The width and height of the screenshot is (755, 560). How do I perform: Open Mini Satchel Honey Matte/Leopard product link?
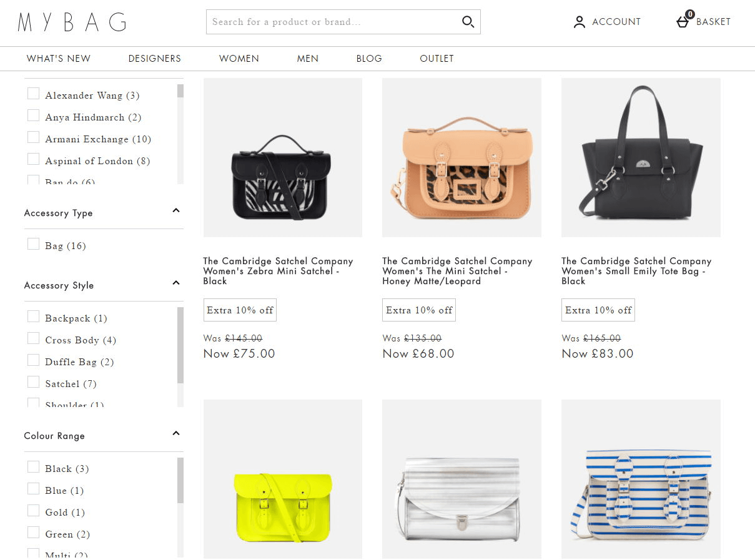pos(457,271)
